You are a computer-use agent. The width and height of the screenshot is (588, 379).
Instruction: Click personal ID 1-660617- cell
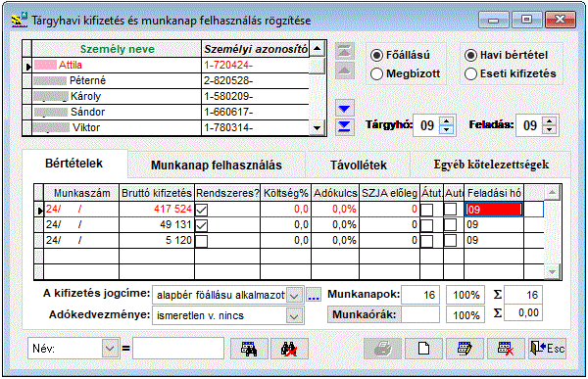pyautogui.click(x=256, y=112)
